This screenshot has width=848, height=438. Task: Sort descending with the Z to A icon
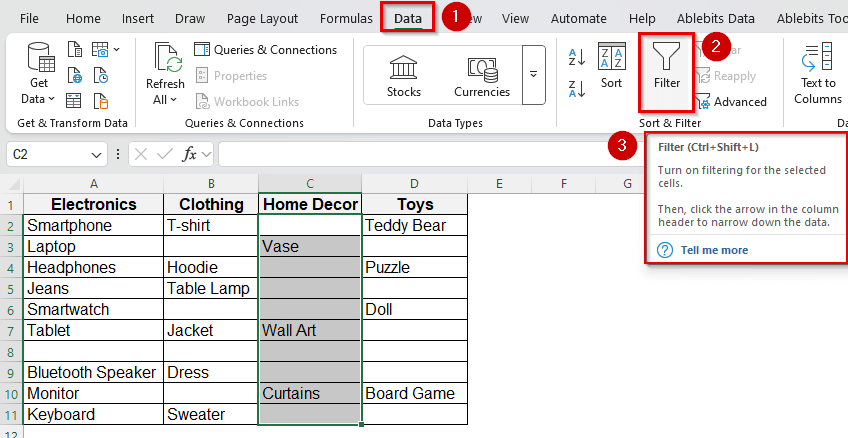click(577, 88)
